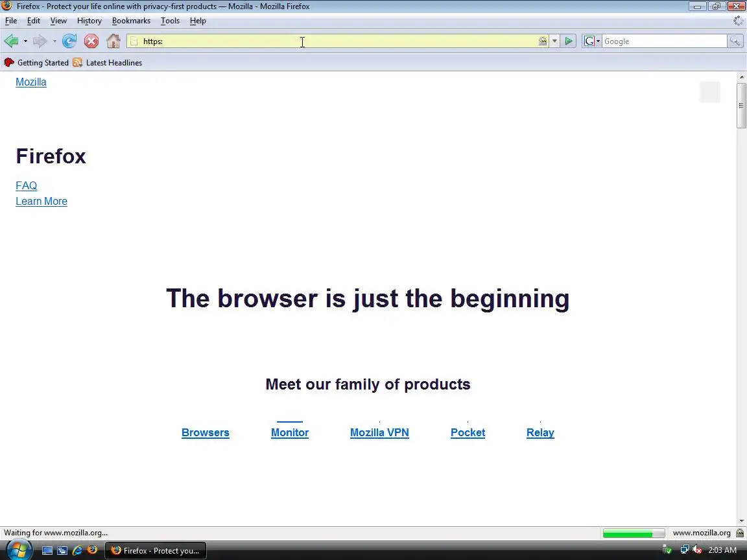
Task: Click the grey placeholder box top right
Action: (710, 92)
